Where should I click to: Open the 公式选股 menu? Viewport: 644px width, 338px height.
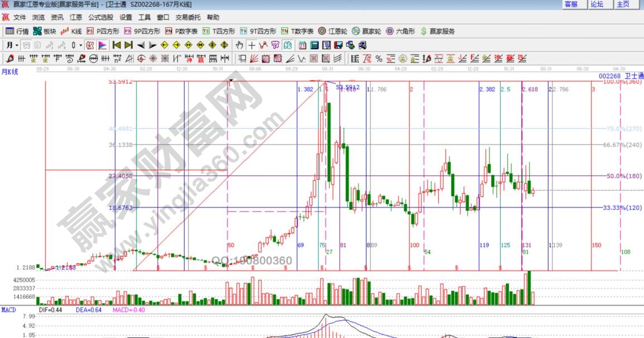100,18
